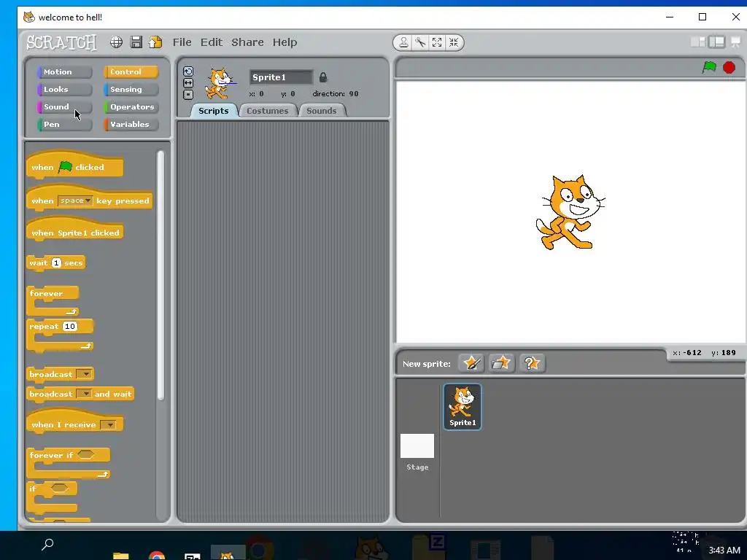Click the save floppy disk icon
This screenshot has height=560, width=747.
pyautogui.click(x=136, y=42)
